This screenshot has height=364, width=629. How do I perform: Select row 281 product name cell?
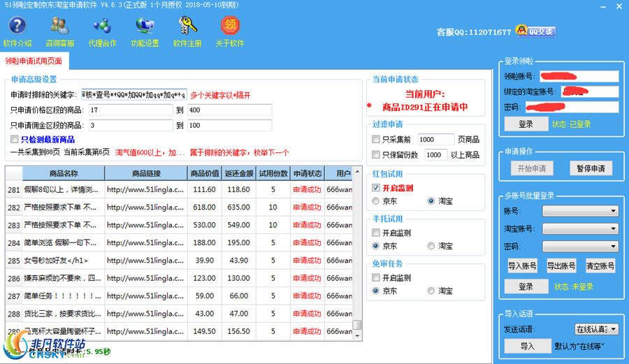(64, 189)
